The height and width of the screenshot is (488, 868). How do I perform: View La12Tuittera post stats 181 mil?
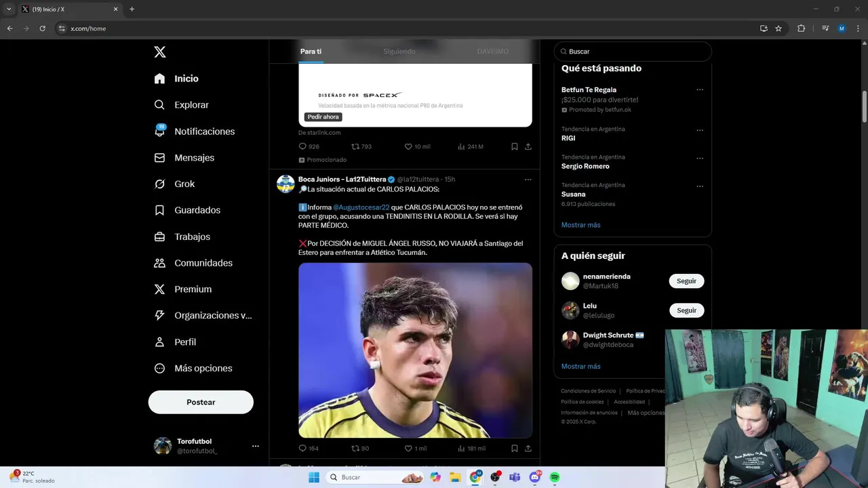pyautogui.click(x=472, y=448)
